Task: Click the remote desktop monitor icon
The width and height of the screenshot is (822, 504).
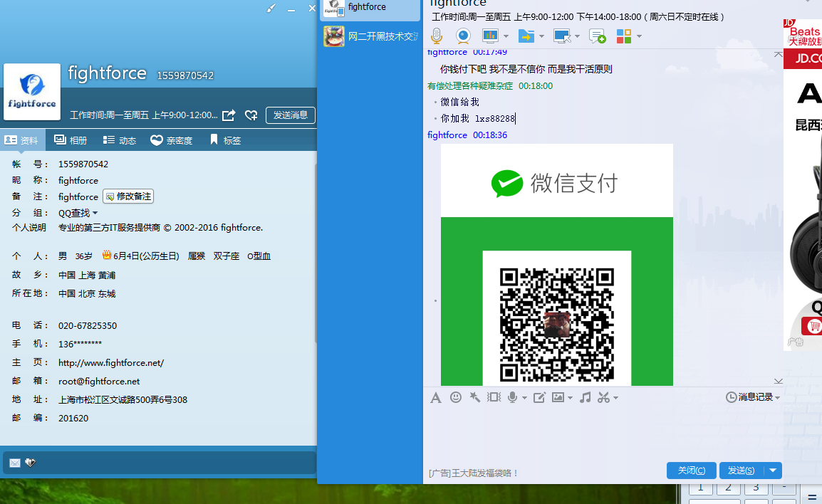Action: (561, 36)
